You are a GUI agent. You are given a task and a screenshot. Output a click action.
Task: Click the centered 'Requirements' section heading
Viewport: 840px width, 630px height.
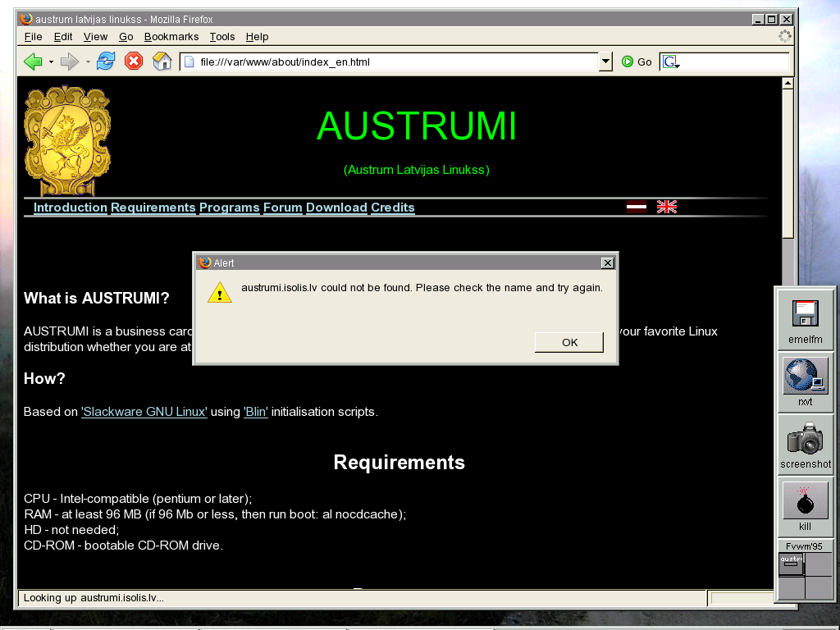(399, 463)
